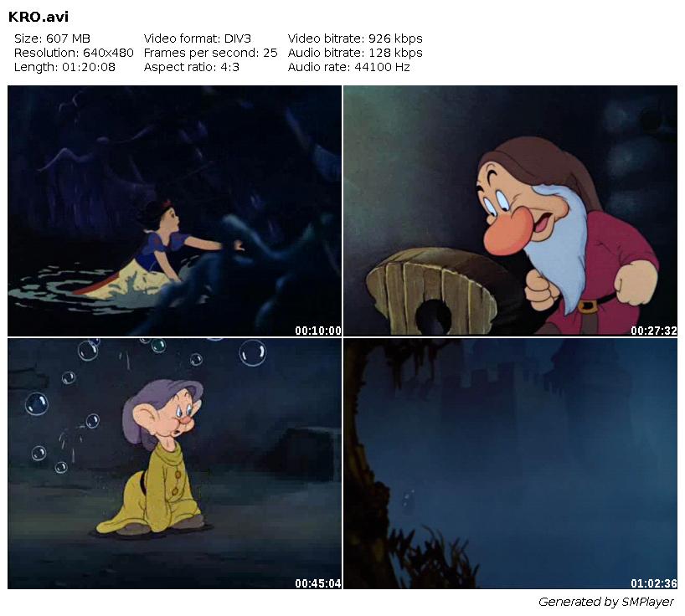Click the Frames per second: 25 text
685x616 pixels.
(x=210, y=53)
